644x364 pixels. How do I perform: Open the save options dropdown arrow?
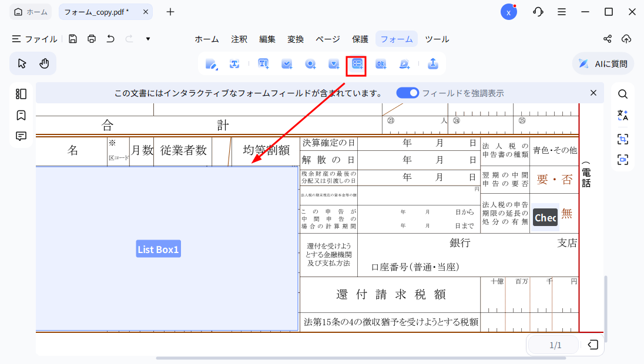point(147,39)
